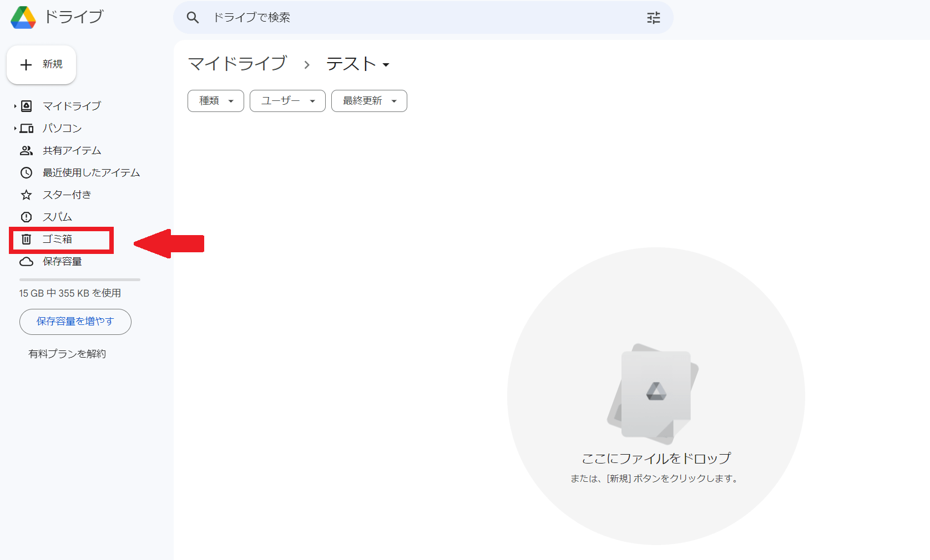Click the people icon for 共有アイテム
The width and height of the screenshot is (930, 560).
[x=26, y=150]
